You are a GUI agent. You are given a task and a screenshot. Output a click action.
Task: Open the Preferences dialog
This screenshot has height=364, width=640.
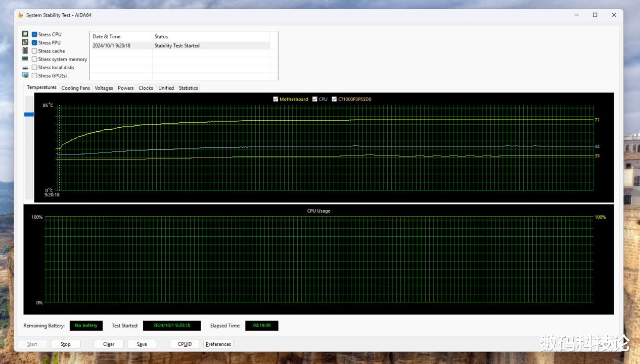[x=218, y=344]
